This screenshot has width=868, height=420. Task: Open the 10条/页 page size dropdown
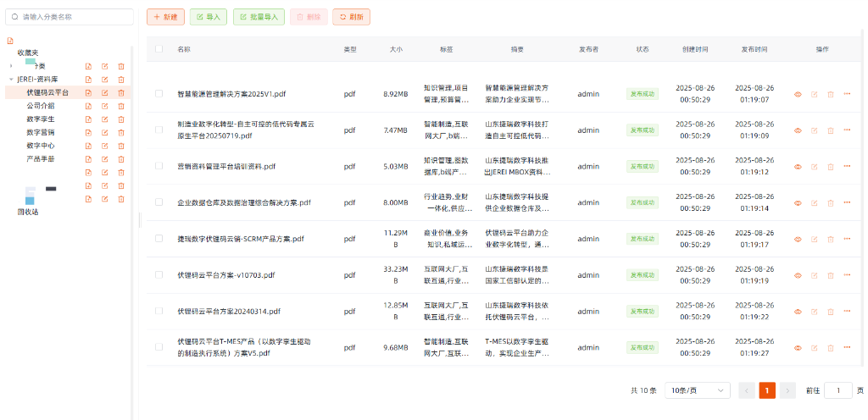[697, 390]
